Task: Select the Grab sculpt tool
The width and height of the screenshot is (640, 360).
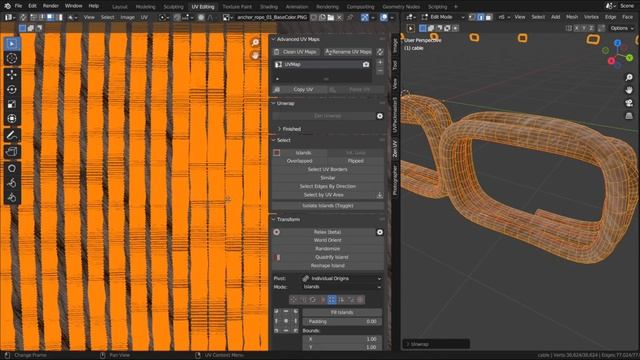Action: click(12, 168)
